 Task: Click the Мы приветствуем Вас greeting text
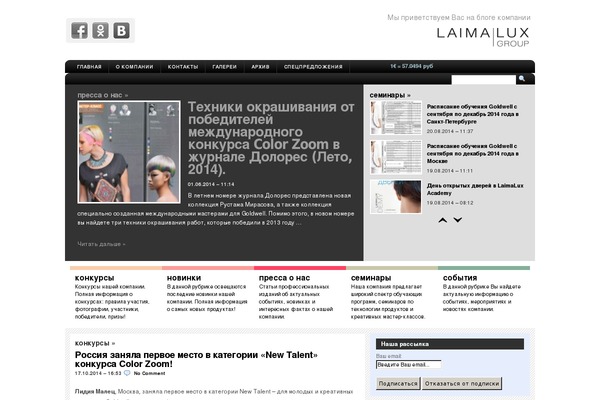point(459,18)
